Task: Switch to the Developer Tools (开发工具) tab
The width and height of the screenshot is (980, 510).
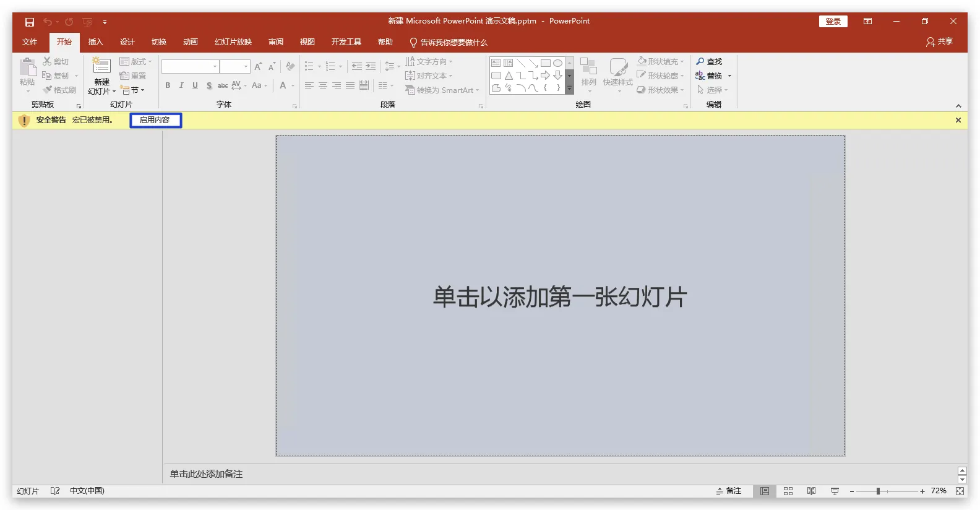Action: (346, 42)
